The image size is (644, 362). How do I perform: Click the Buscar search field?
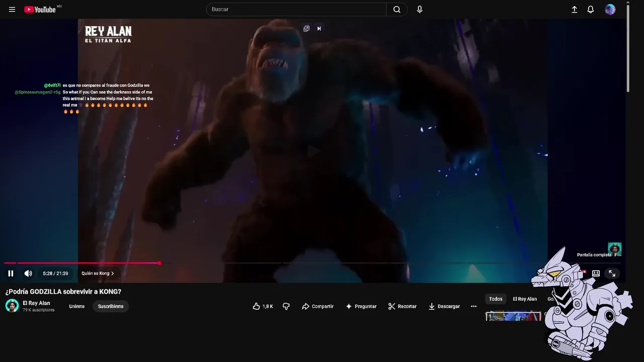[x=296, y=10]
